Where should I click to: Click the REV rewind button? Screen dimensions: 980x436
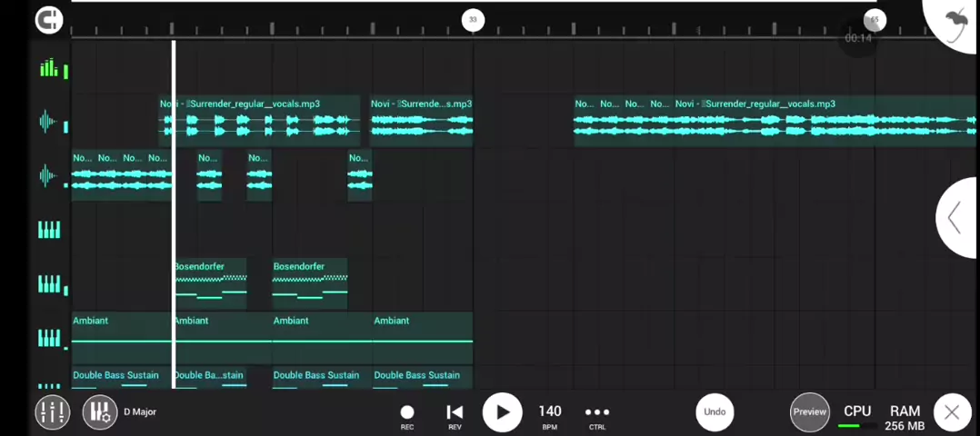click(455, 413)
